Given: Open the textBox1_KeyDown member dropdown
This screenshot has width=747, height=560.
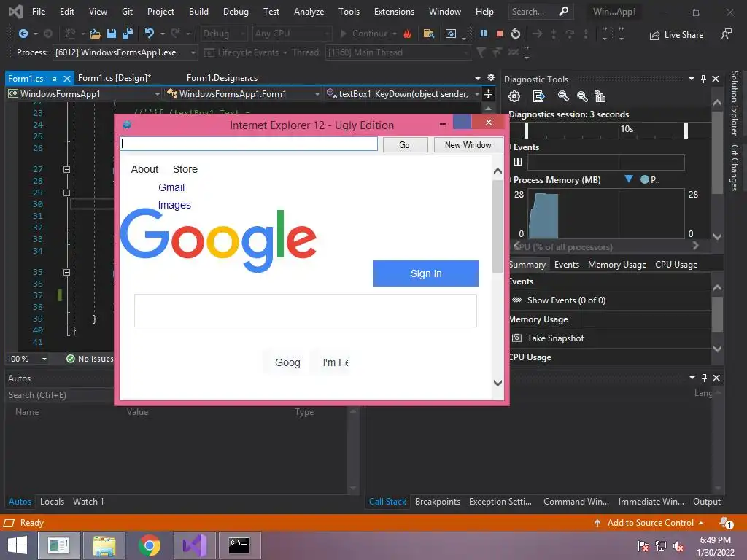Looking at the screenshot, I should point(477,94).
